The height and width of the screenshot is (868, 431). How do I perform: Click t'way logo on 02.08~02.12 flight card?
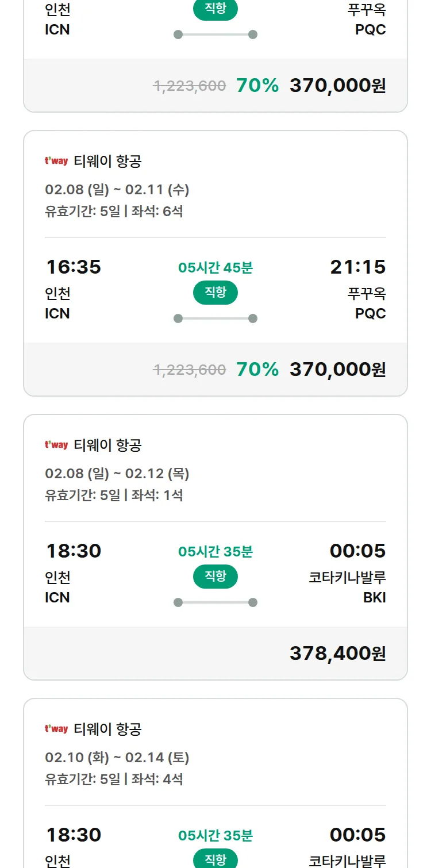click(x=56, y=445)
